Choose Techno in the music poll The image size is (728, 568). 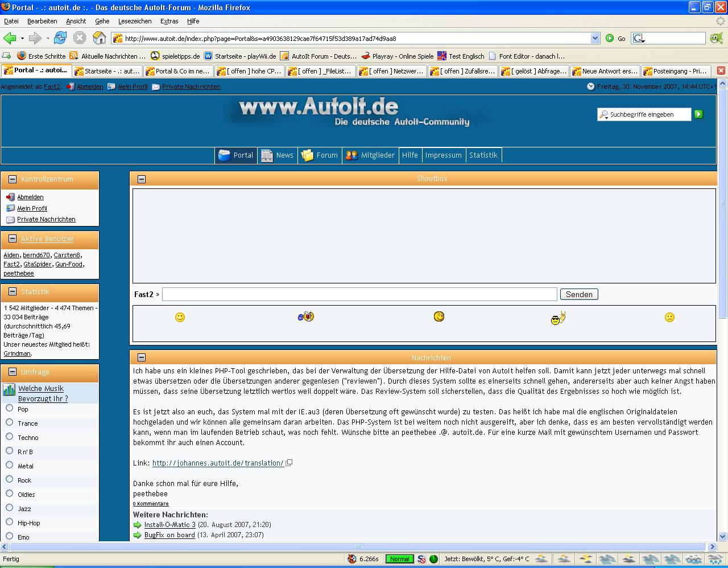[x=10, y=437]
